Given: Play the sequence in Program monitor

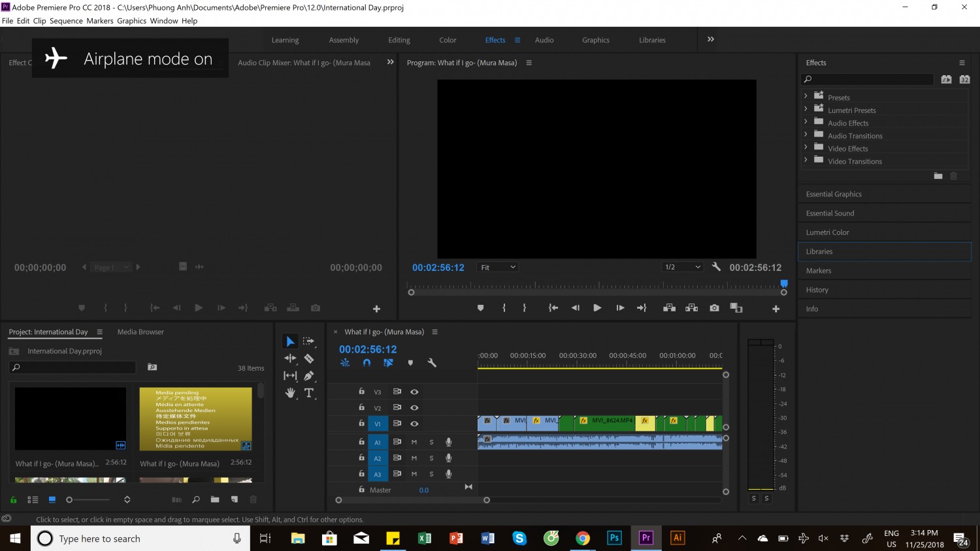Looking at the screenshot, I should 597,307.
